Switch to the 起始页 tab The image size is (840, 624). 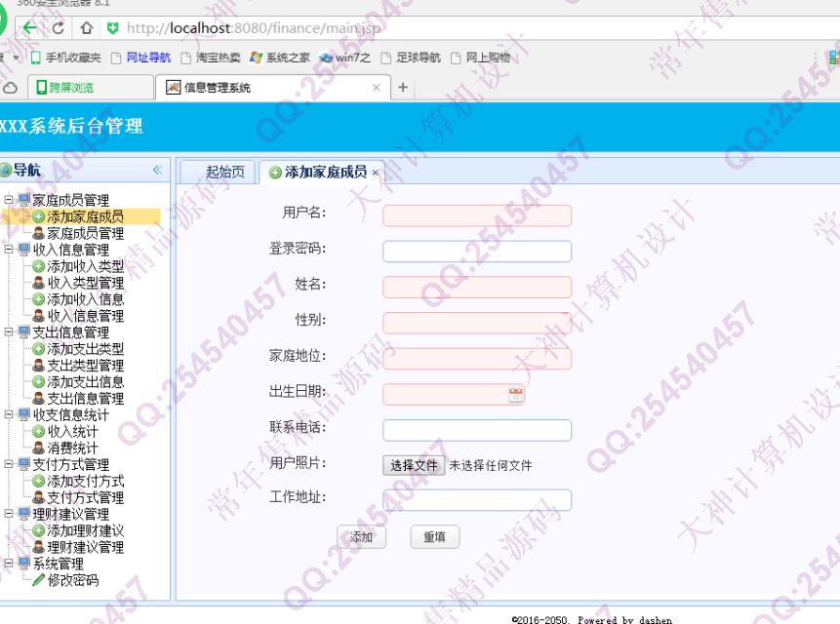click(224, 172)
